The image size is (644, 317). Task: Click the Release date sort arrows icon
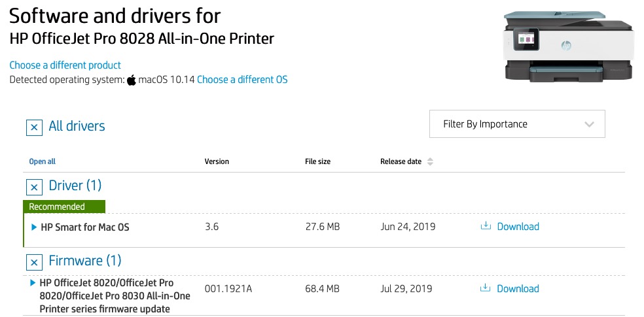pos(430,161)
